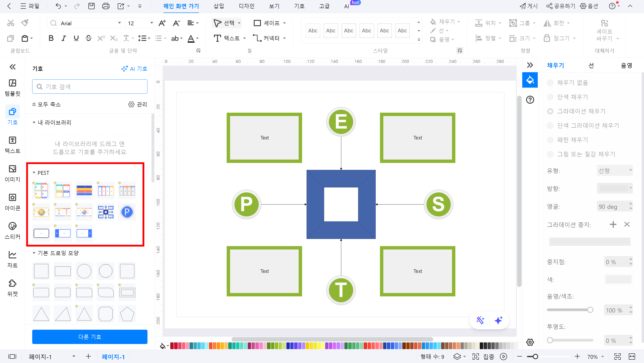Open the Advanced ribbon tab

click(324, 6)
